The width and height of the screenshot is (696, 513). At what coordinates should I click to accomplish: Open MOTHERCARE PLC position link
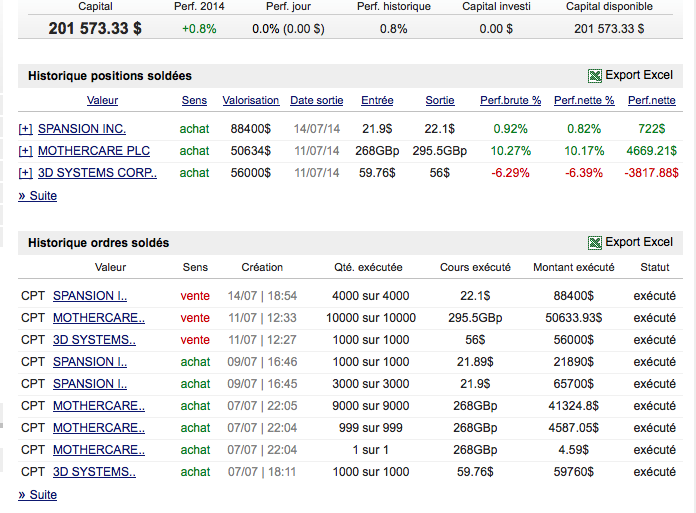[x=94, y=151]
